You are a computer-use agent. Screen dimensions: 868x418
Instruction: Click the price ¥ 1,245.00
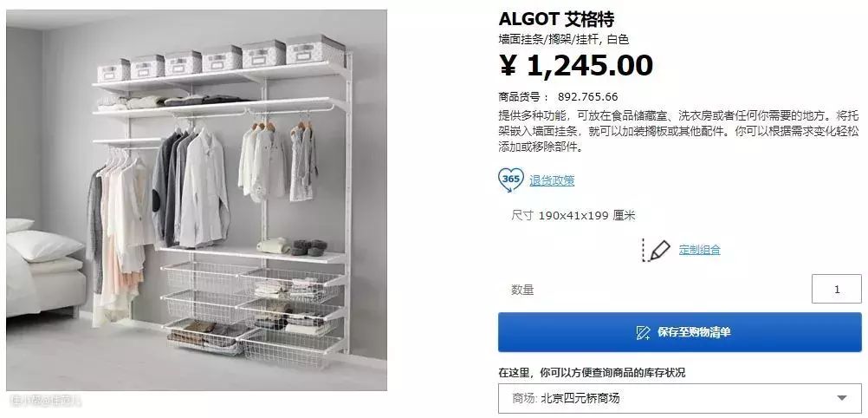[x=576, y=65]
